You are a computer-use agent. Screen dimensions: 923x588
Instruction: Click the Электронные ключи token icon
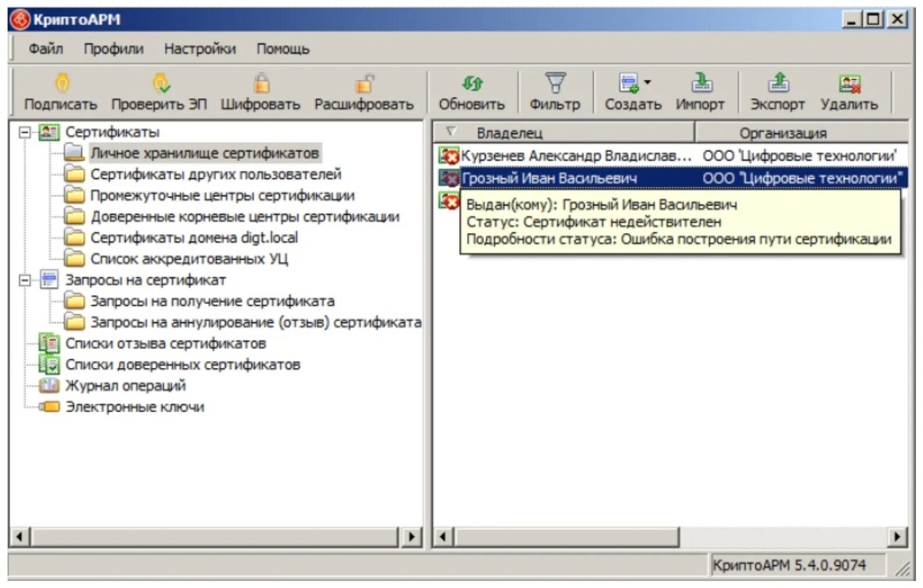point(49,407)
